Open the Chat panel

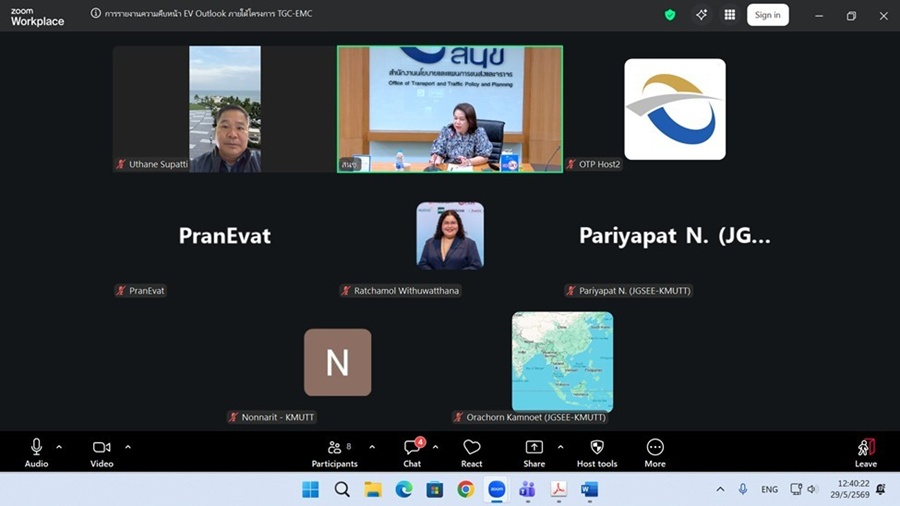[x=412, y=453]
